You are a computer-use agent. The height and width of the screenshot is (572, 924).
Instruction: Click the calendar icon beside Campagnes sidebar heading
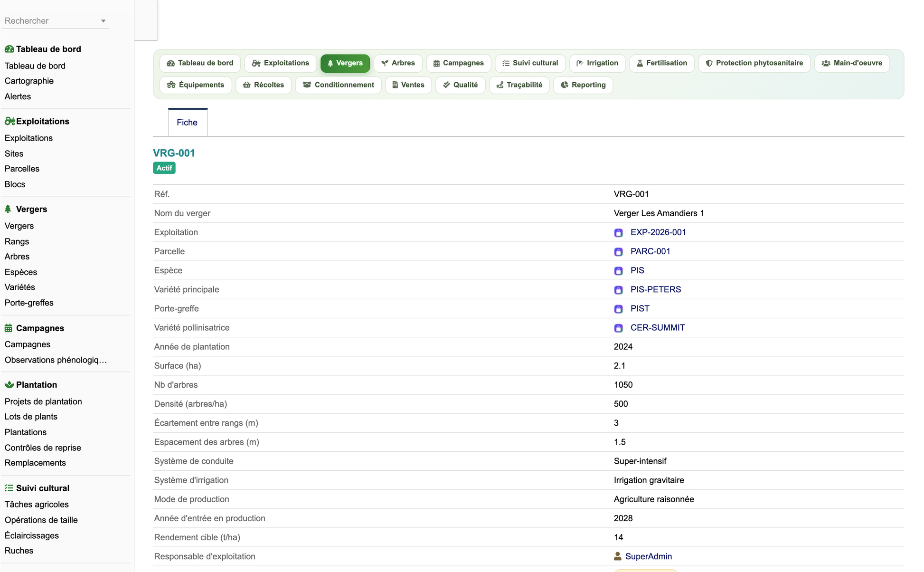[x=9, y=328]
